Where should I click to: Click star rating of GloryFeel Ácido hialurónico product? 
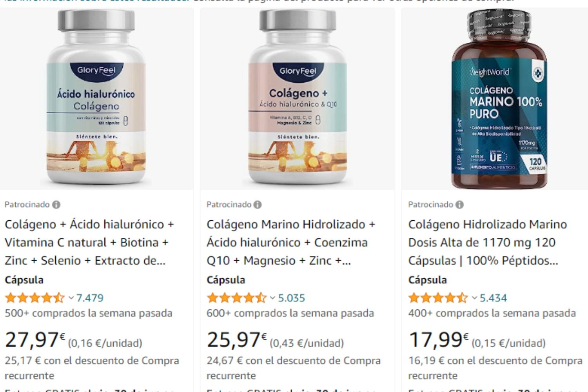[x=34, y=298]
